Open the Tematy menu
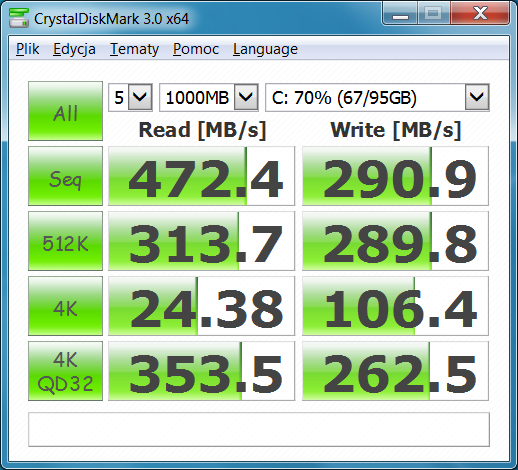The width and height of the screenshot is (518, 470). 134,49
